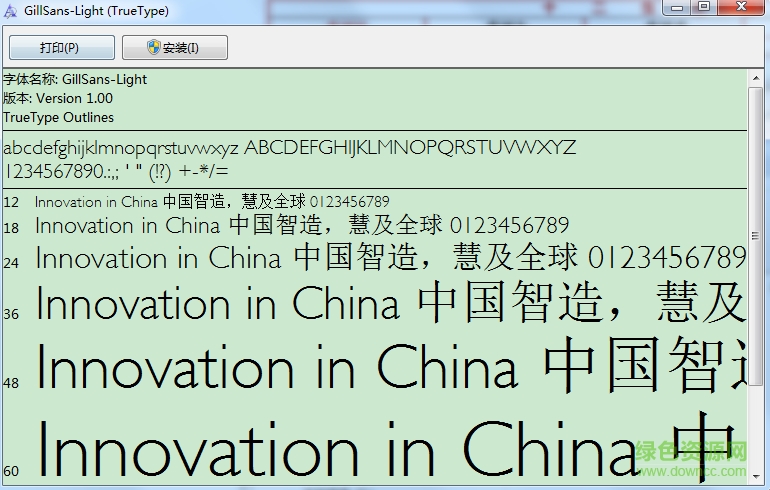The width and height of the screenshot is (770, 490).
Task: Click the size 36 sample text line
Action: click(391, 303)
